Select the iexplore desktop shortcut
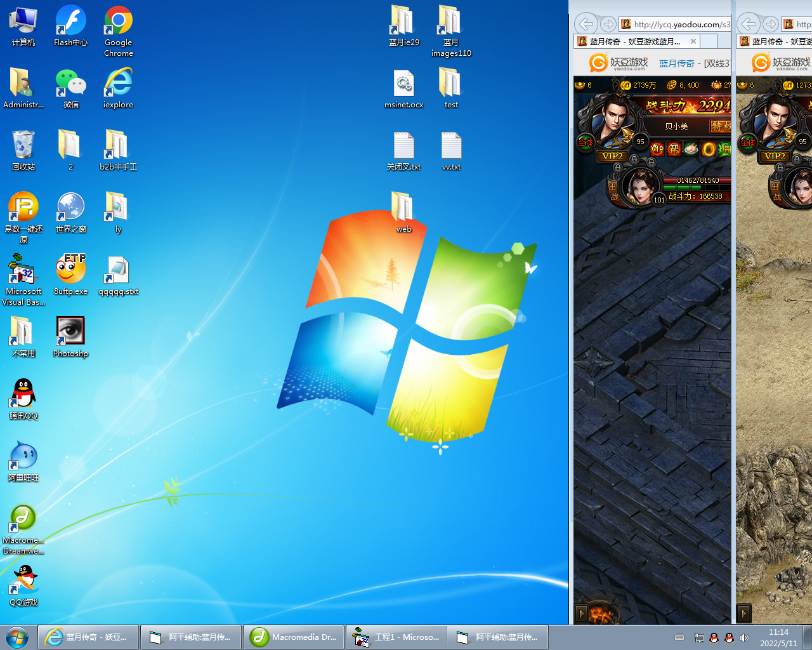The width and height of the screenshot is (812, 650). click(119, 89)
